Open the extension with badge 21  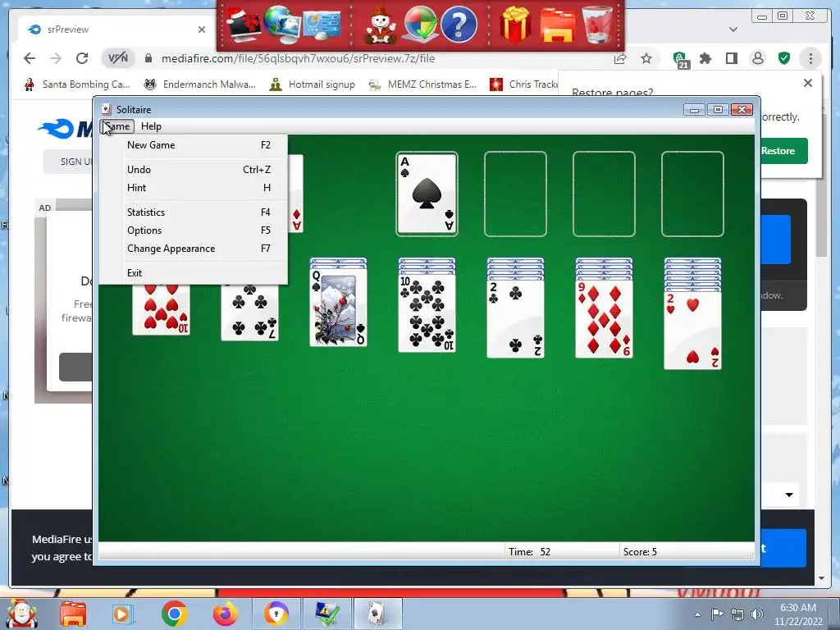pos(680,59)
